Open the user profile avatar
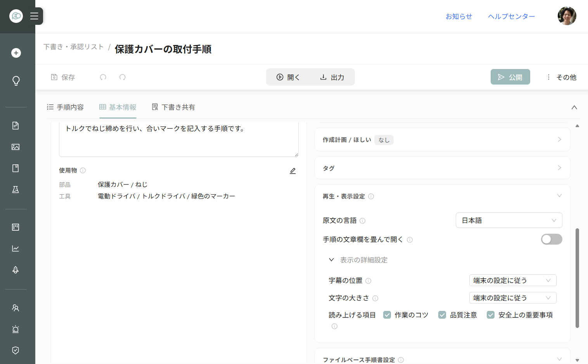The width and height of the screenshot is (588, 364). click(x=567, y=16)
